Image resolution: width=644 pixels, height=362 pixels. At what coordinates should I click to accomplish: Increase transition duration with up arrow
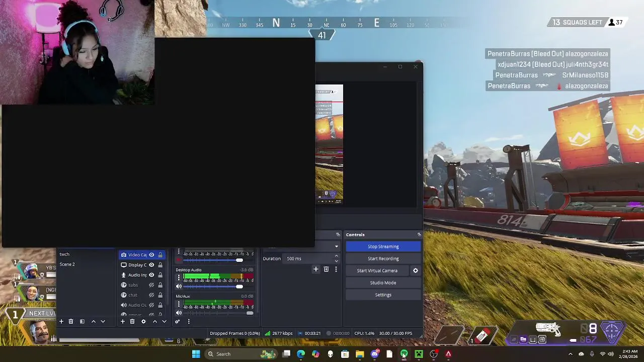tap(336, 256)
